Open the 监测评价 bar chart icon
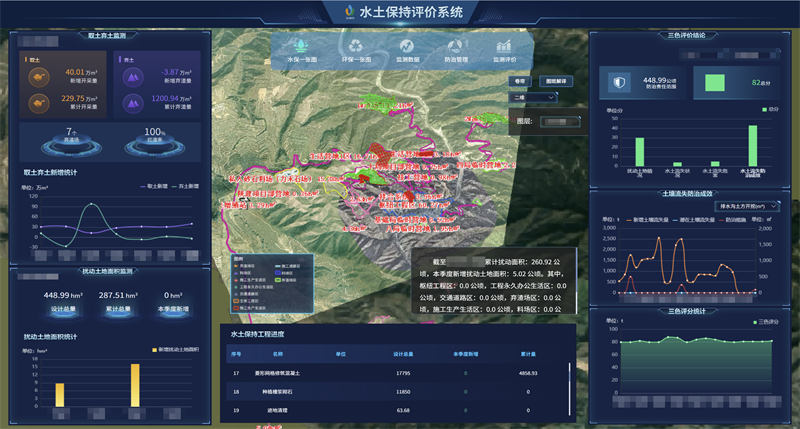The width and height of the screenshot is (800, 429). pyautogui.click(x=504, y=46)
